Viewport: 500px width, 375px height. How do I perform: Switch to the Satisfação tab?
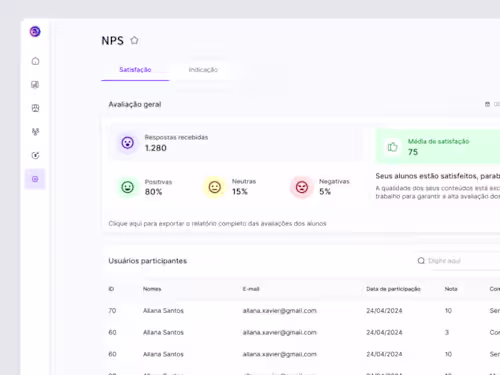(135, 70)
